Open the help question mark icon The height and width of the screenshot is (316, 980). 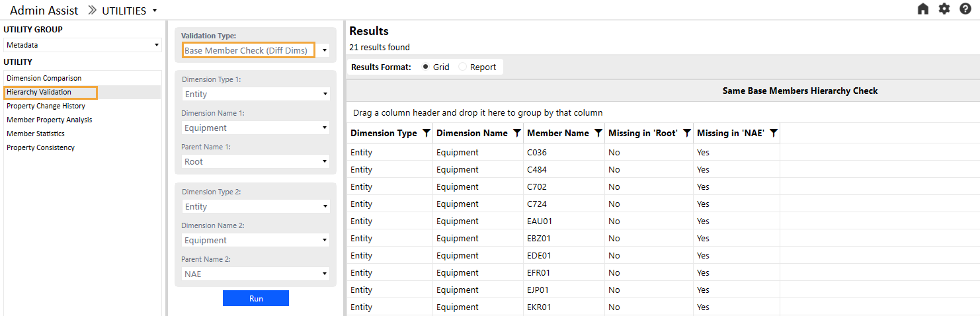click(x=965, y=9)
